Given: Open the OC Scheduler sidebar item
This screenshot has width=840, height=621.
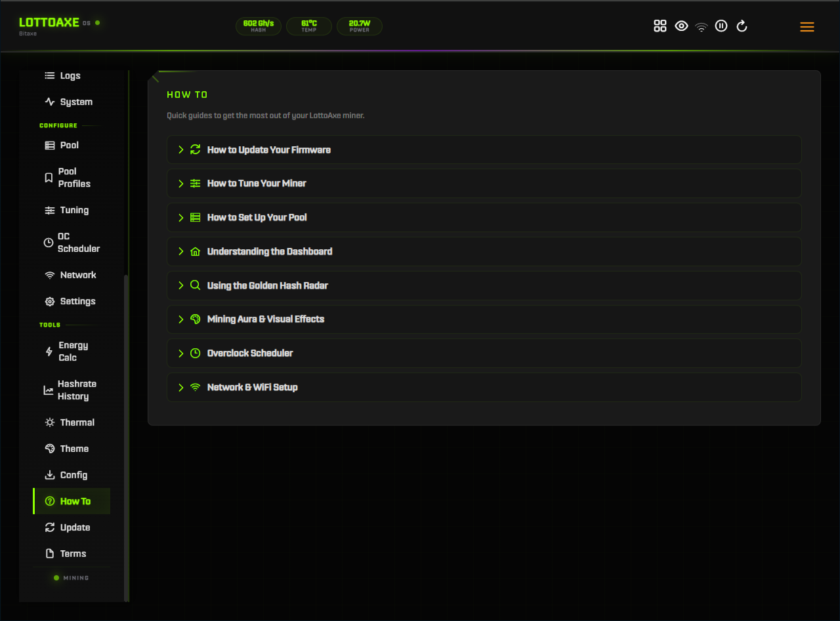Looking at the screenshot, I should [72, 243].
